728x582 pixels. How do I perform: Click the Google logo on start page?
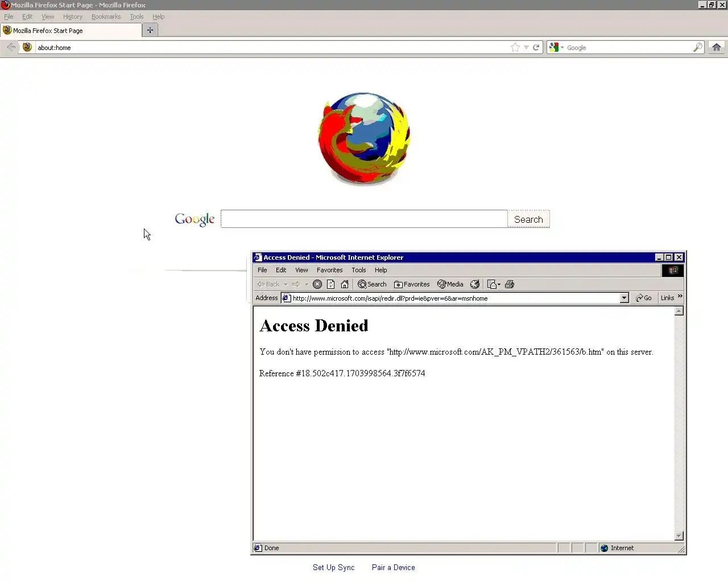pyautogui.click(x=195, y=219)
